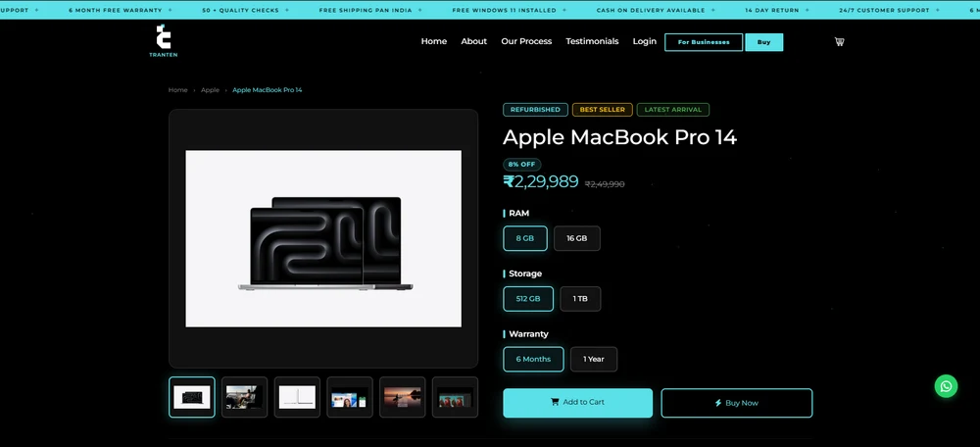Click the Latest Arrival tag
980x447 pixels.
tap(673, 110)
